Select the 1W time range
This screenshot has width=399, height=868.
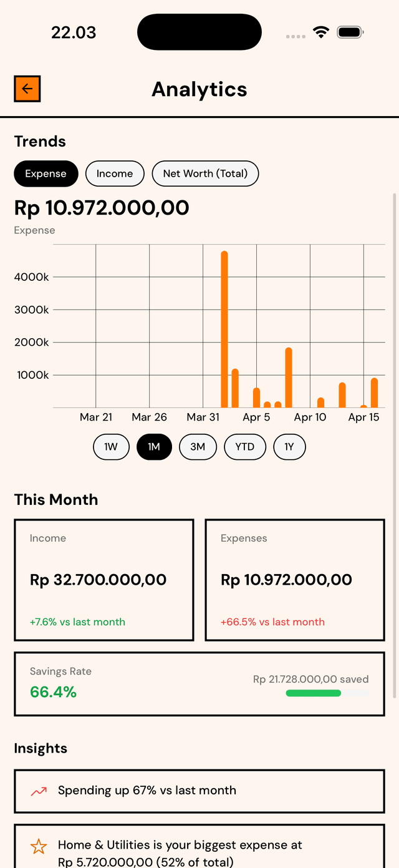111,447
